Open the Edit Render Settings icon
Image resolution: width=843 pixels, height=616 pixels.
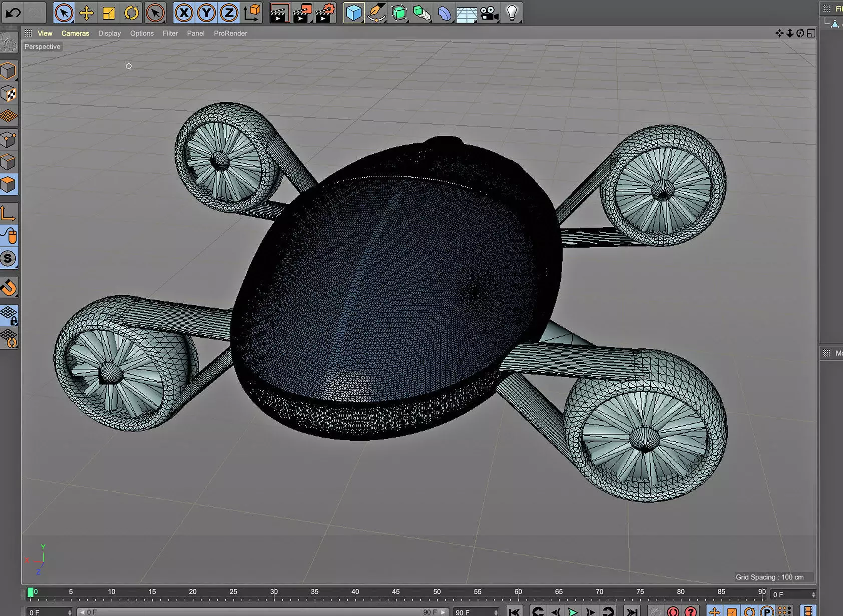coord(325,13)
